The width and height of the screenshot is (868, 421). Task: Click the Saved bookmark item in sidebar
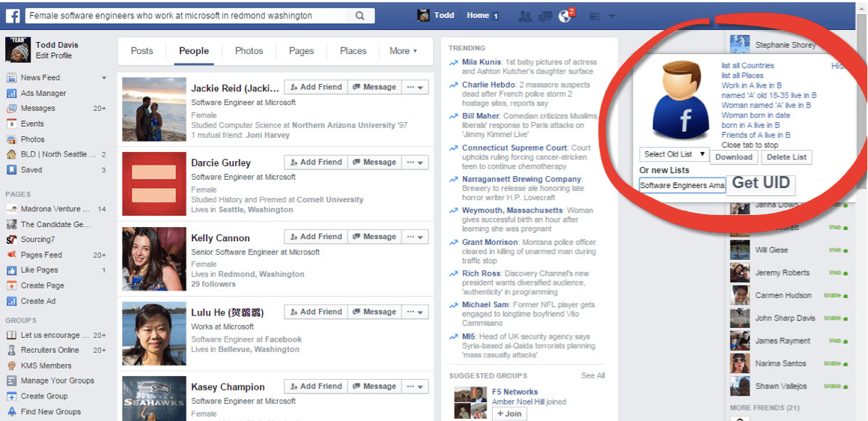[31, 170]
